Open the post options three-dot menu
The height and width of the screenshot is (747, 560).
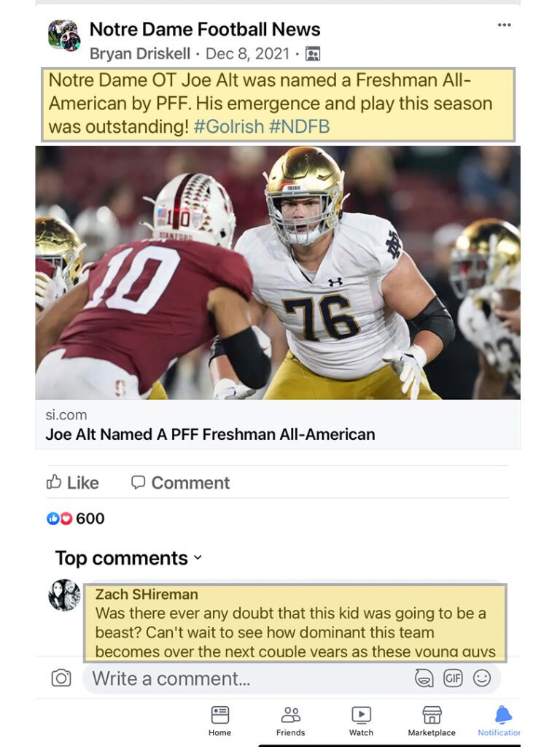click(x=504, y=26)
